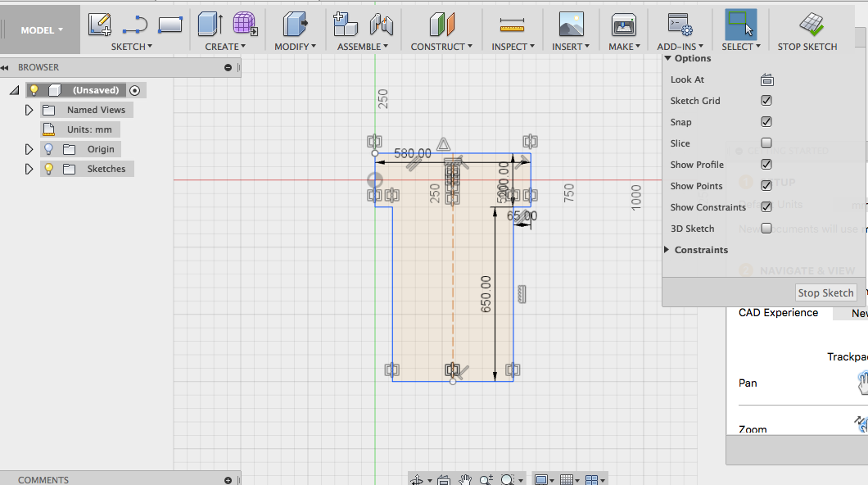Open the MAKE menu
The width and height of the screenshot is (868, 485).
click(x=624, y=47)
